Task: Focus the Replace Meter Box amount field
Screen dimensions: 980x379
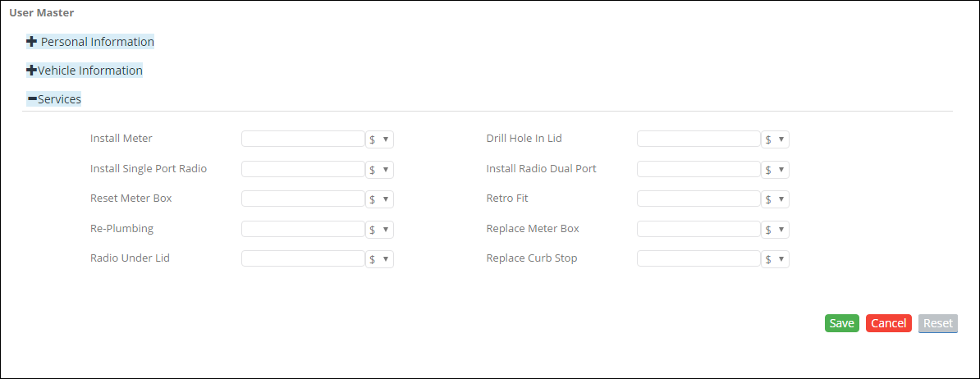Action: [x=698, y=229]
